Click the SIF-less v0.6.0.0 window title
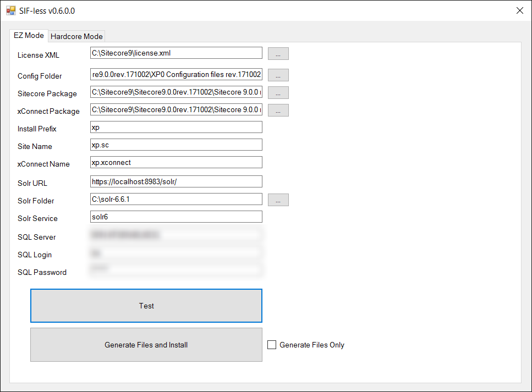This screenshot has height=392, width=532. click(x=47, y=11)
